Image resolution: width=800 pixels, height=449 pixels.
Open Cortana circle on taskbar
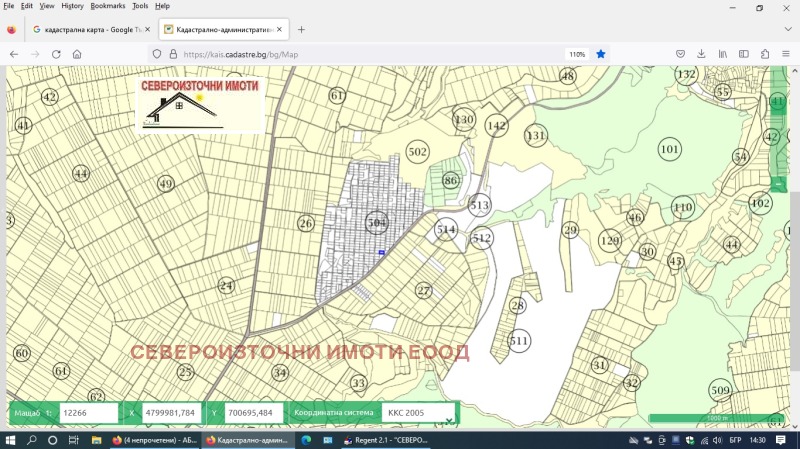click(x=53, y=440)
